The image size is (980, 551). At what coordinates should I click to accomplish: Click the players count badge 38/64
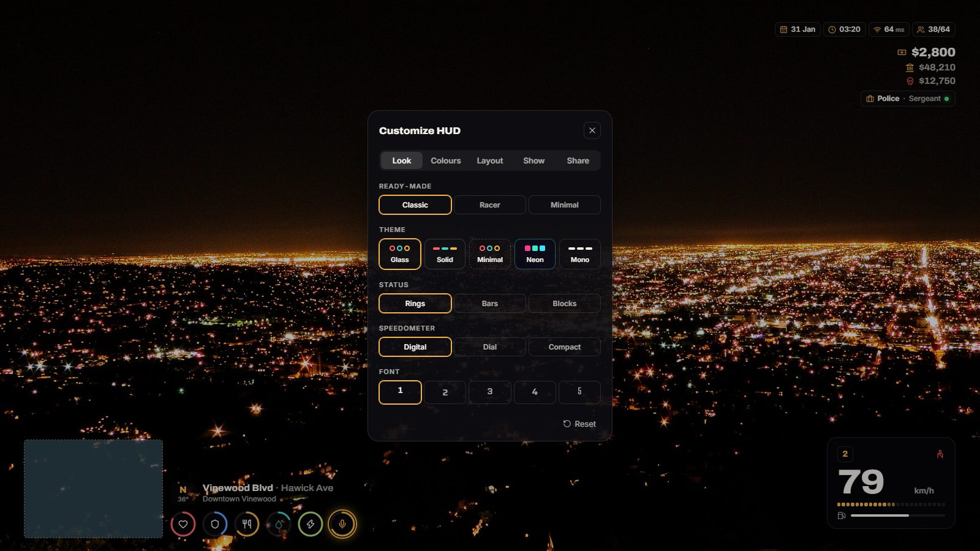point(933,29)
